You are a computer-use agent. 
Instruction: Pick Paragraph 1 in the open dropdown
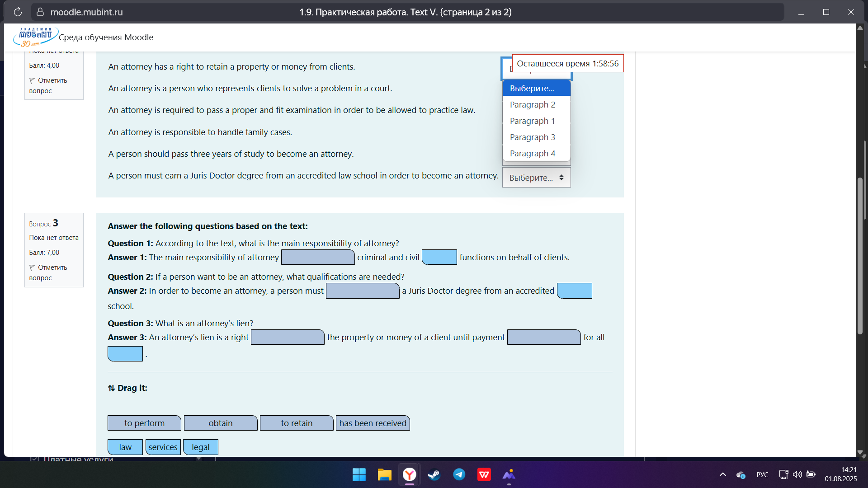pos(532,121)
